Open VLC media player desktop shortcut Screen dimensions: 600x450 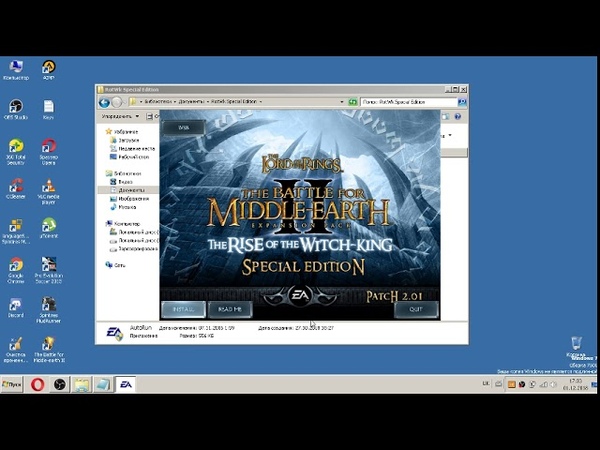coord(49,191)
